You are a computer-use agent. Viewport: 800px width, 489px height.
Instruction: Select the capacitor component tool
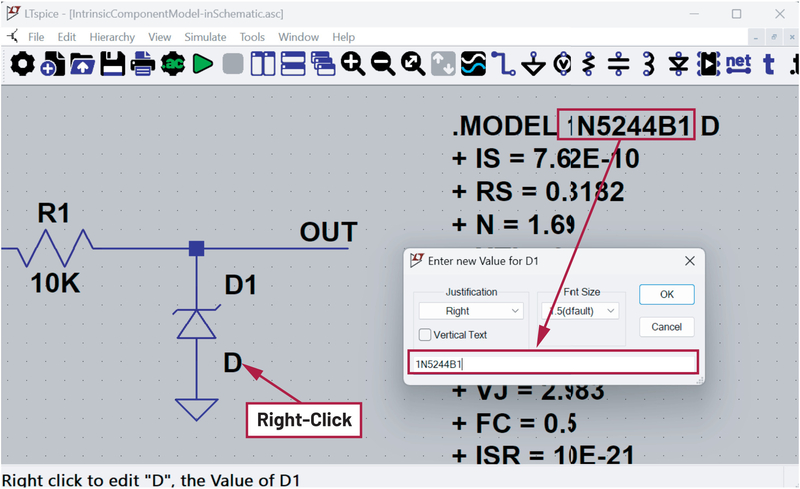pyautogui.click(x=619, y=64)
